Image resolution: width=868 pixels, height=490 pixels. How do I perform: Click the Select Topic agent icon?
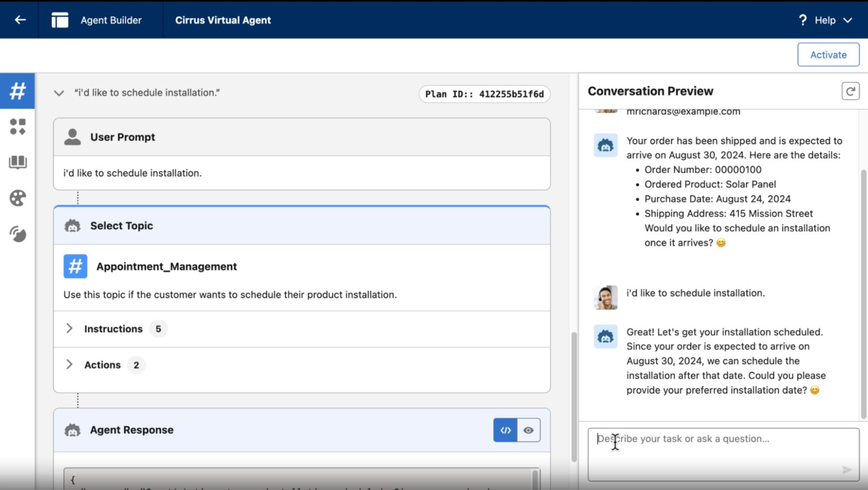(72, 226)
